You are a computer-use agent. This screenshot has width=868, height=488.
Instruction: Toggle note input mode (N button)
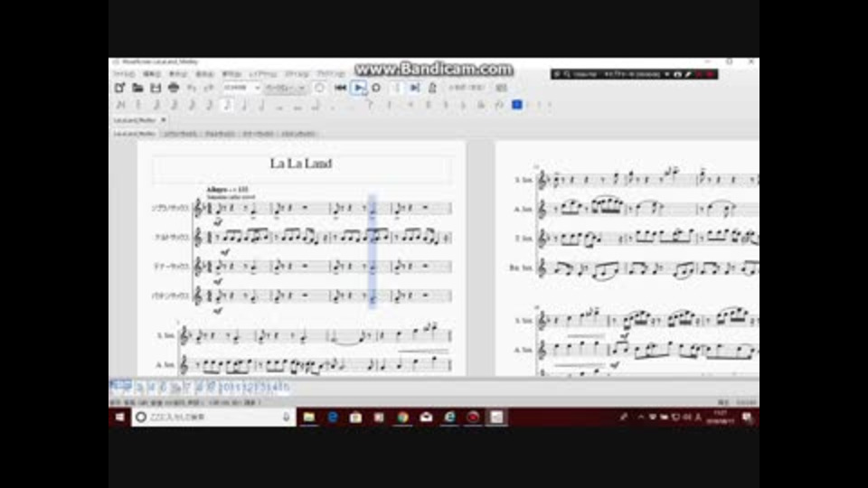(120, 105)
